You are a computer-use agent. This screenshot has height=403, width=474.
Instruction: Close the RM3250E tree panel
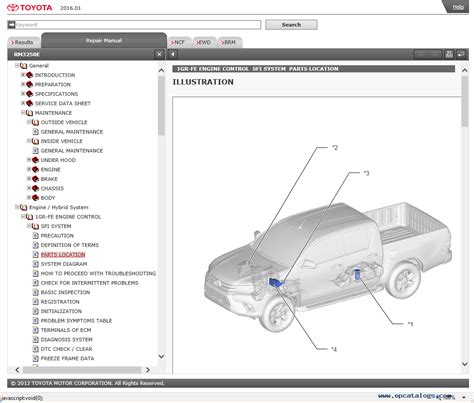(159, 54)
